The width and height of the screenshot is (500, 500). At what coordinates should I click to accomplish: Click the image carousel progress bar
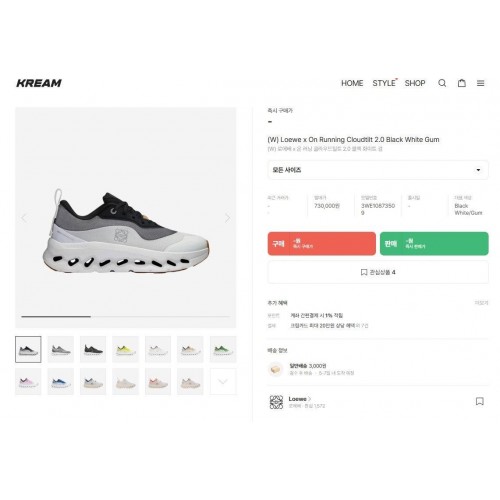[x=126, y=316]
